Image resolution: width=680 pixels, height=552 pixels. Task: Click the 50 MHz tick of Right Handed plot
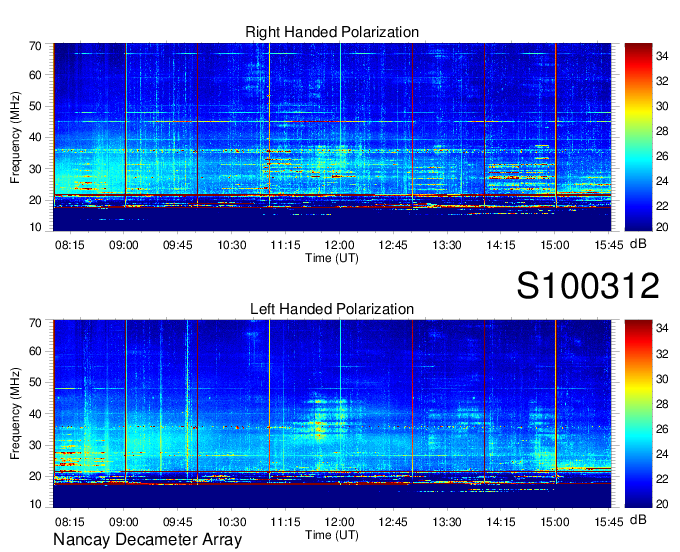[35, 106]
